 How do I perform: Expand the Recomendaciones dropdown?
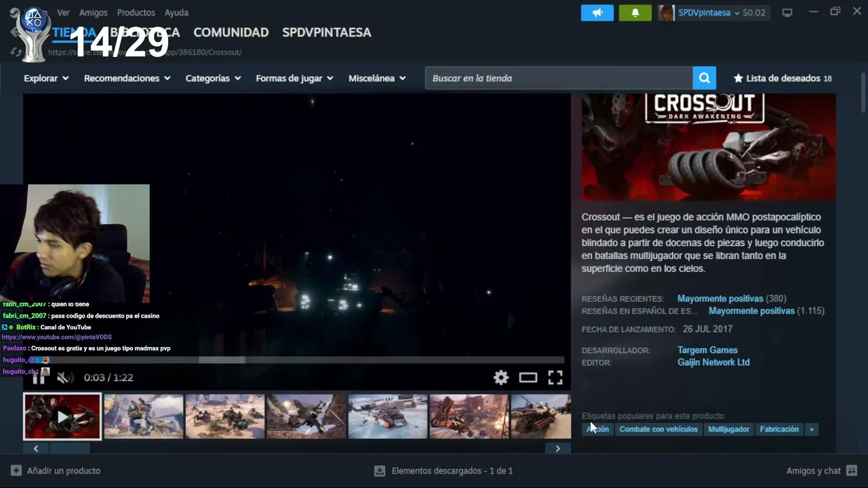127,78
